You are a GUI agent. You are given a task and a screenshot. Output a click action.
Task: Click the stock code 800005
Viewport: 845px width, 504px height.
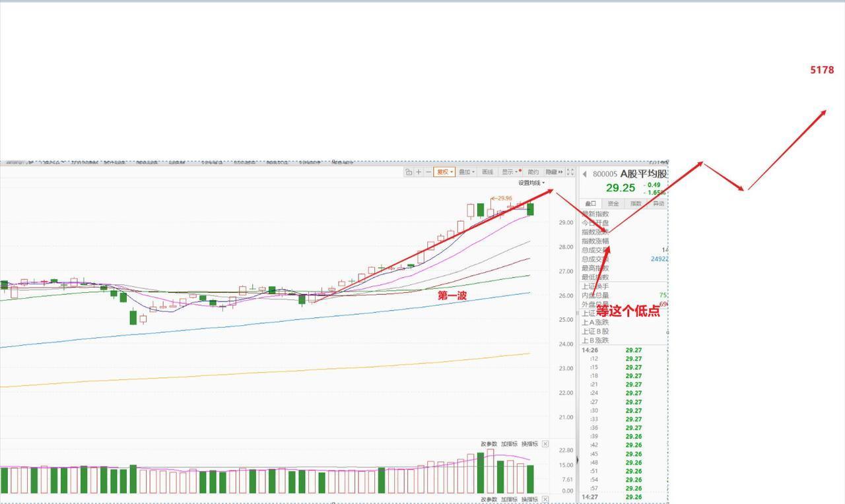pyautogui.click(x=605, y=174)
